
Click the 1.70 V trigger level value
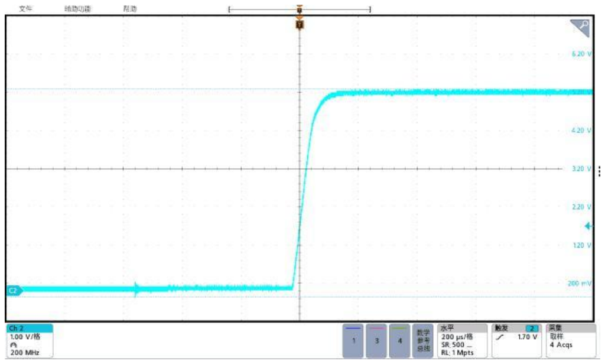pos(527,337)
